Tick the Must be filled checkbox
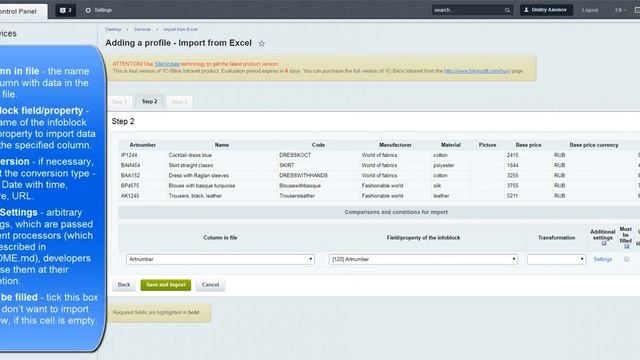 [x=627, y=259]
